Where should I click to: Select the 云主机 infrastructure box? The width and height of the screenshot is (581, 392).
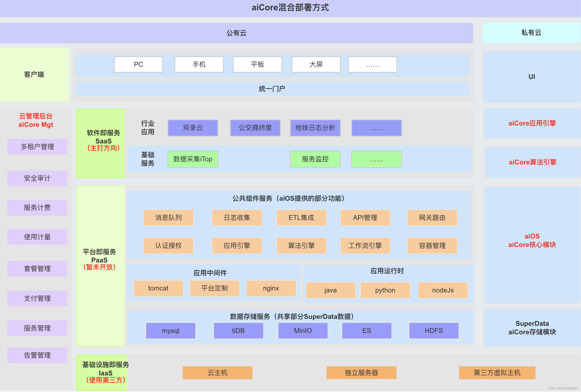[x=218, y=373]
